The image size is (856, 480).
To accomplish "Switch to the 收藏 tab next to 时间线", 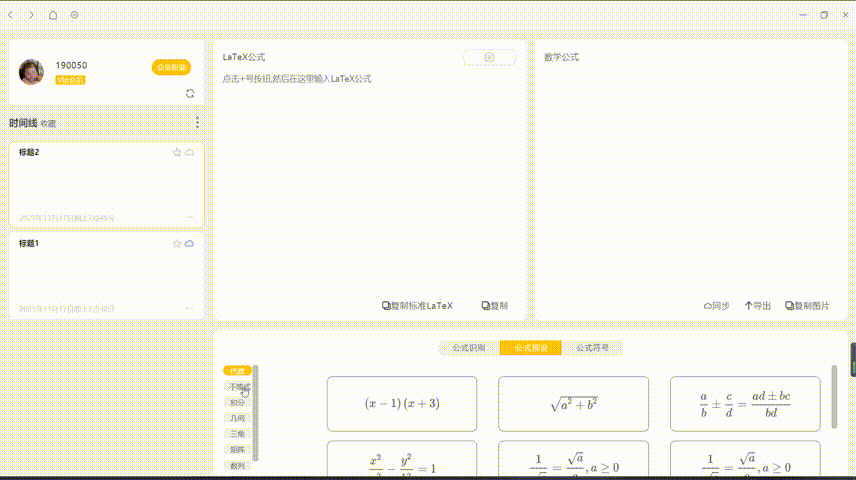I will tap(49, 124).
